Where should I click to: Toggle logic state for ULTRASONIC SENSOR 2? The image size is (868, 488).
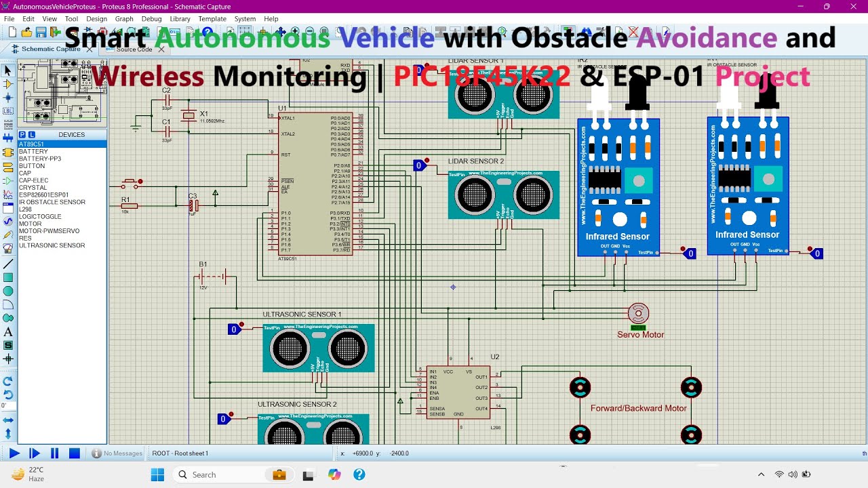(x=224, y=419)
